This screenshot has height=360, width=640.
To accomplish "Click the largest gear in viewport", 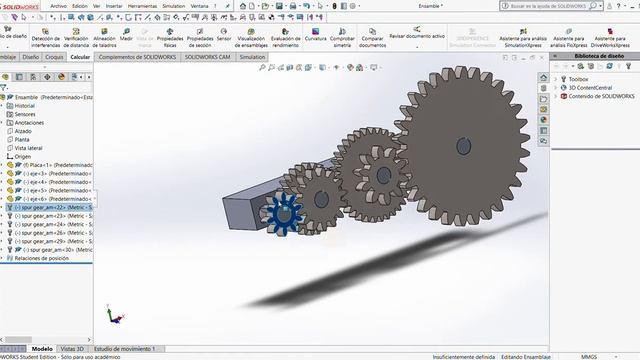I will [x=462, y=146].
